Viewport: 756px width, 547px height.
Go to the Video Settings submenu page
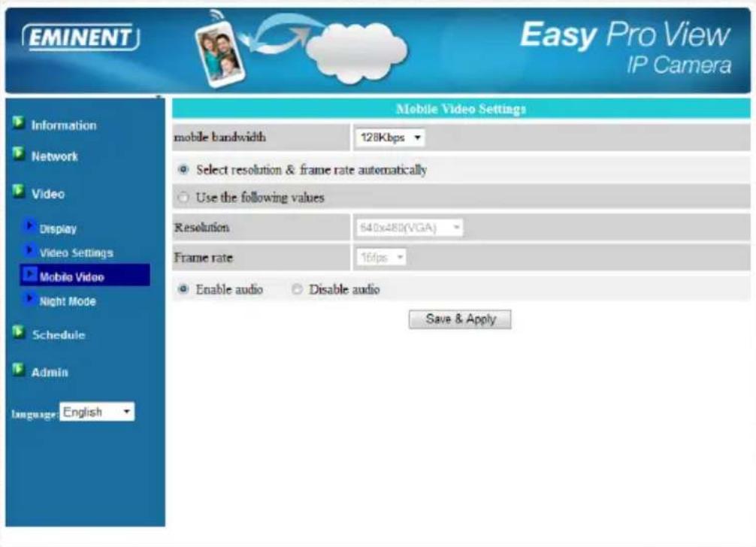[76, 252]
